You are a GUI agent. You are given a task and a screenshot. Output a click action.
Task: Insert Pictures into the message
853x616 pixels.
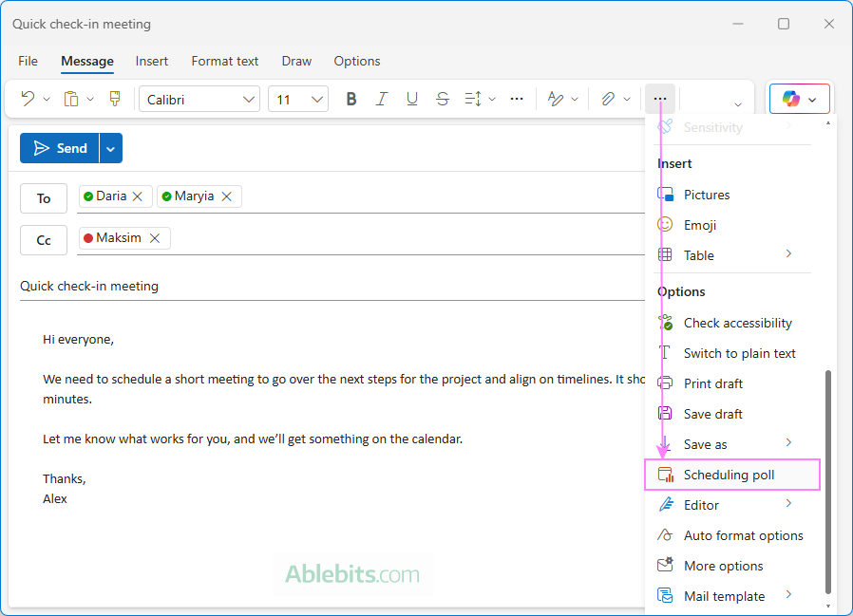[707, 195]
